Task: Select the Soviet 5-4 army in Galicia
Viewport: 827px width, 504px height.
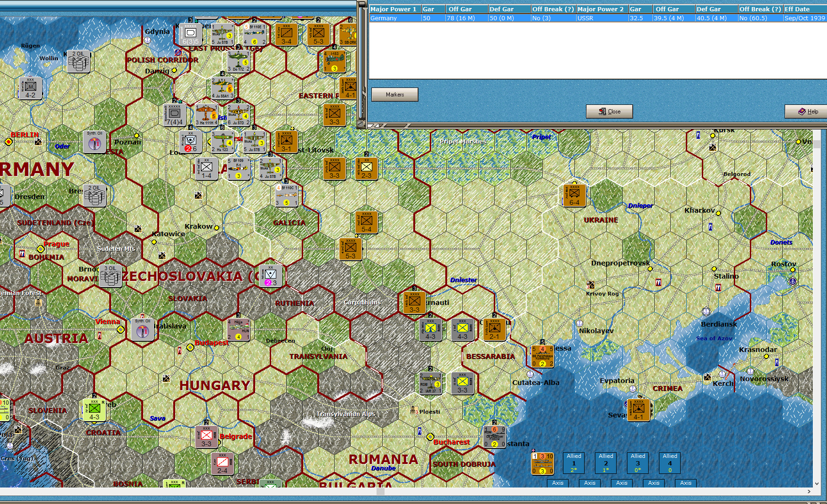Action: [366, 222]
